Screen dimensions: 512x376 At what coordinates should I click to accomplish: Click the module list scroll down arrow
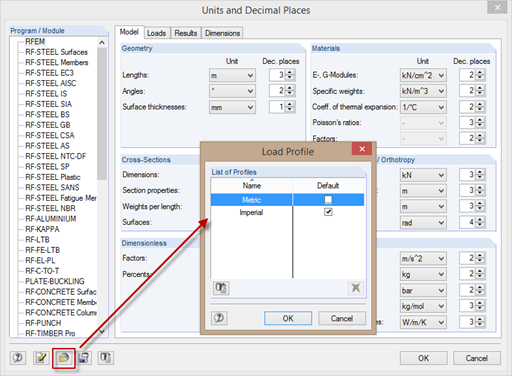(x=102, y=332)
